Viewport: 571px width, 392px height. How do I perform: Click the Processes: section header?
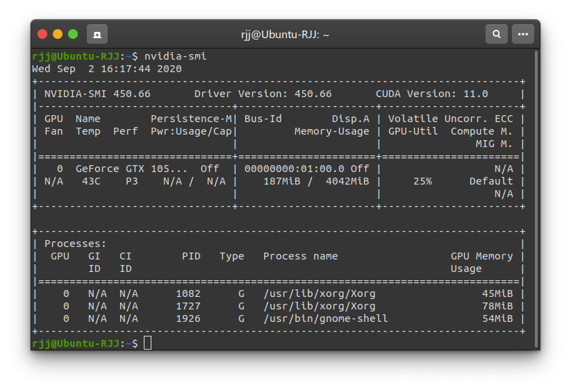tap(75, 244)
